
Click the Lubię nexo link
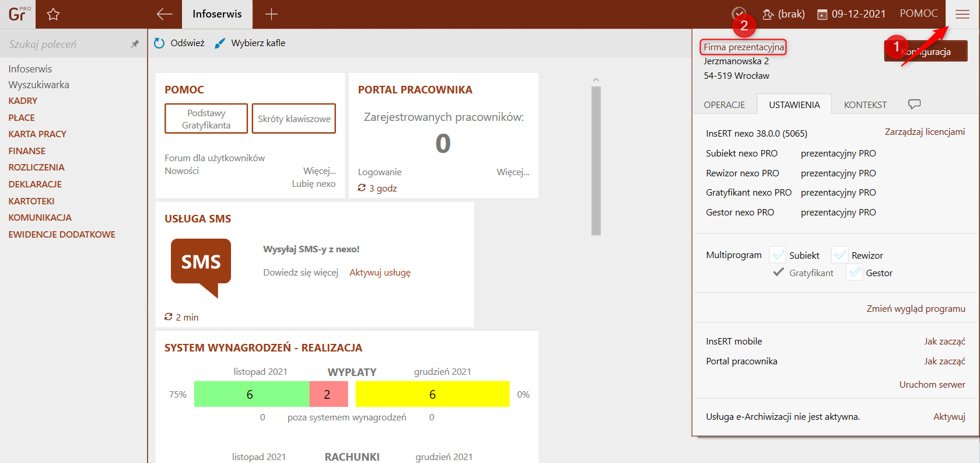pos(314,183)
